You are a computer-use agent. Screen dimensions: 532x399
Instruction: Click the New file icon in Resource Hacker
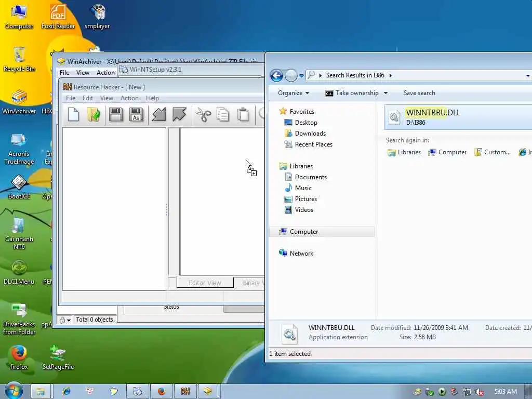73,114
